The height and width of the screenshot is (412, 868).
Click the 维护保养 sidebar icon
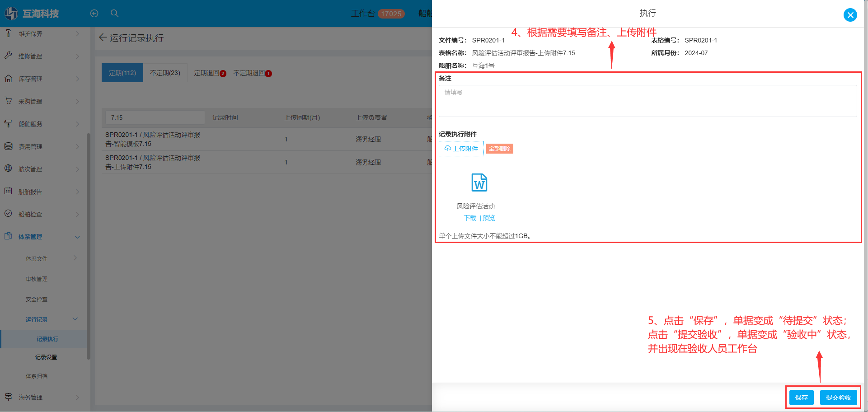8,33
